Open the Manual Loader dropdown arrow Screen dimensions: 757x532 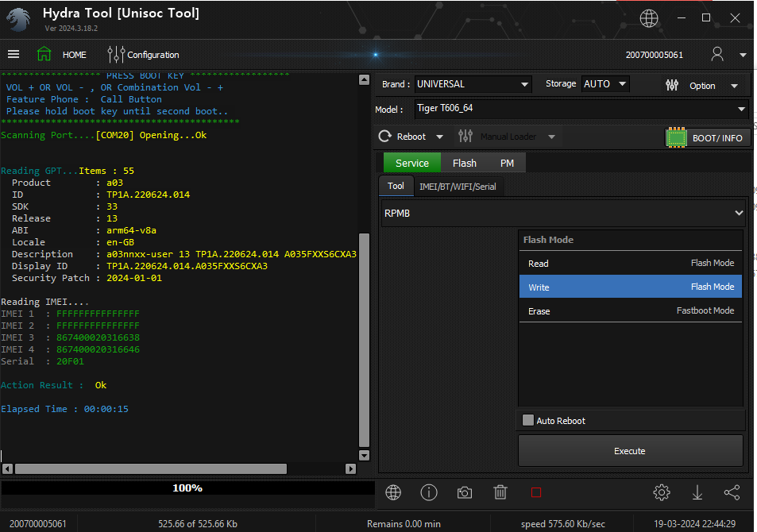coord(551,137)
